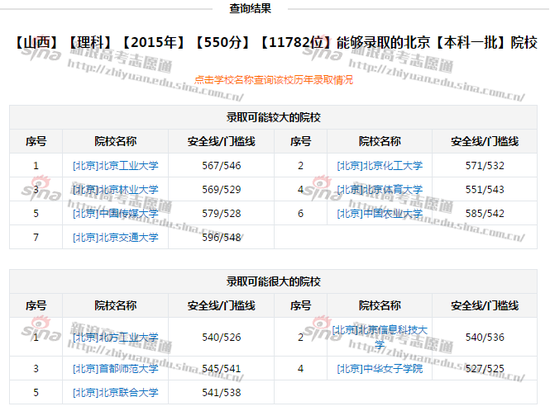Click the 录取可能较大的院校 table title
The image size is (550, 411).
pyautogui.click(x=274, y=117)
